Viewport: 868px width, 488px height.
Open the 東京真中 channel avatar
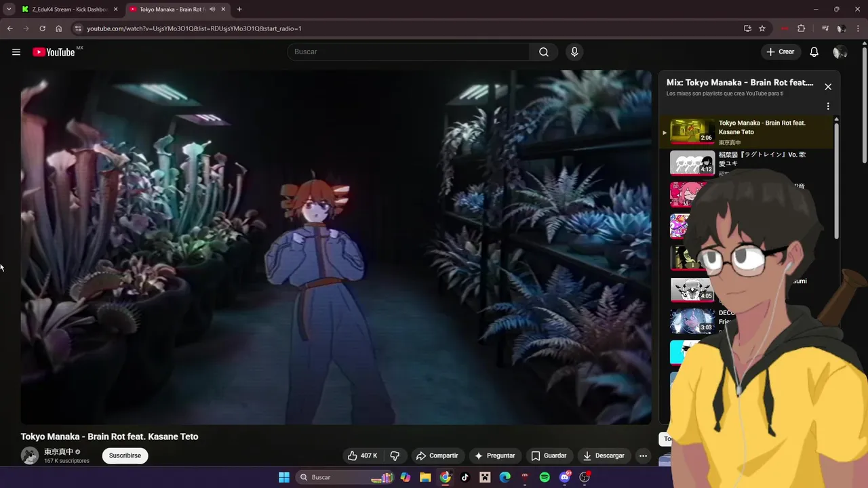click(30, 455)
